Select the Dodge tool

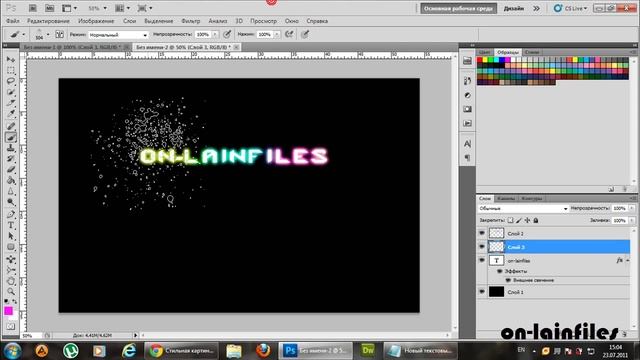click(x=11, y=202)
